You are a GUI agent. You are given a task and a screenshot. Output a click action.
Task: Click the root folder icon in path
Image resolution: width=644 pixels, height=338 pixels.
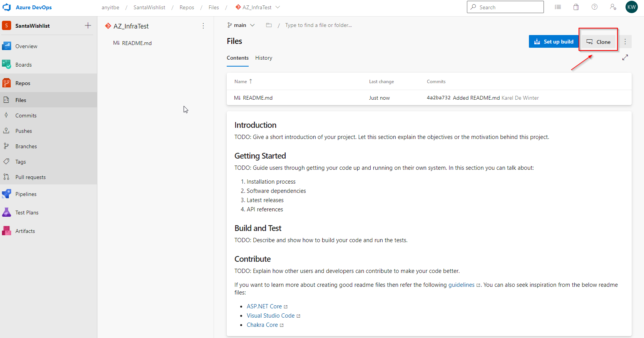269,25
